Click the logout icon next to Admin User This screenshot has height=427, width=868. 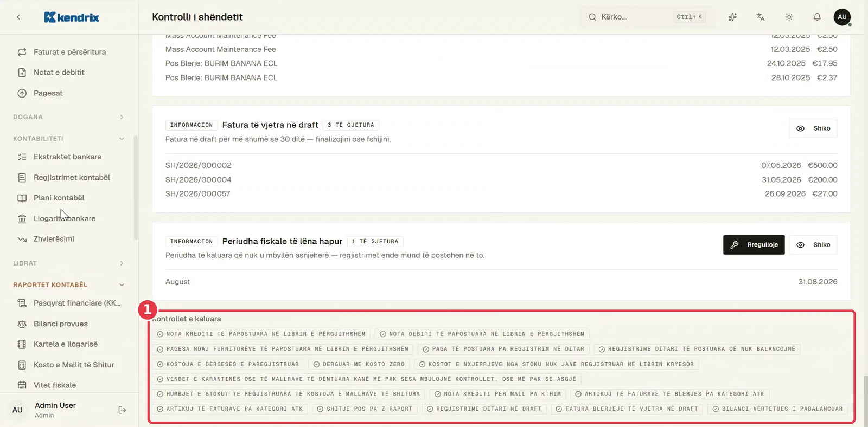(122, 410)
